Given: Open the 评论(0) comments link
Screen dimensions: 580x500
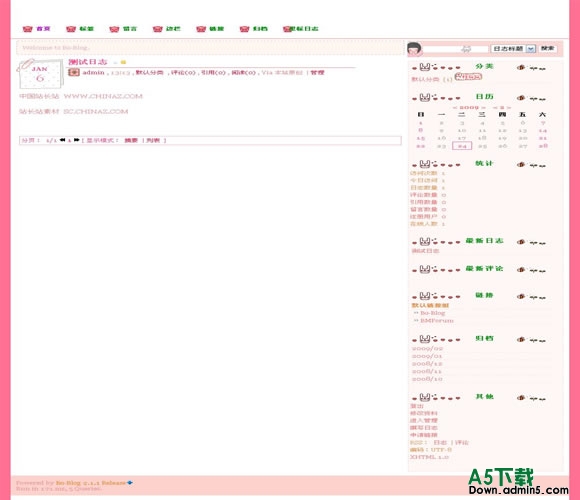Looking at the screenshot, I should tap(183, 72).
